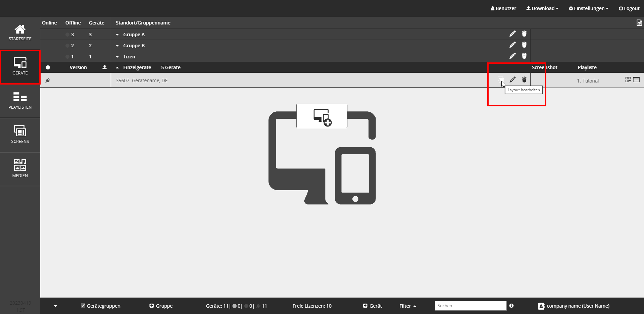Open the Download dropdown menu

(x=542, y=8)
